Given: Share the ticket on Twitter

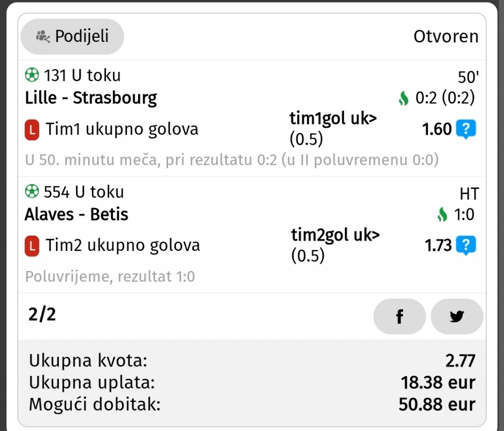Looking at the screenshot, I should (457, 317).
